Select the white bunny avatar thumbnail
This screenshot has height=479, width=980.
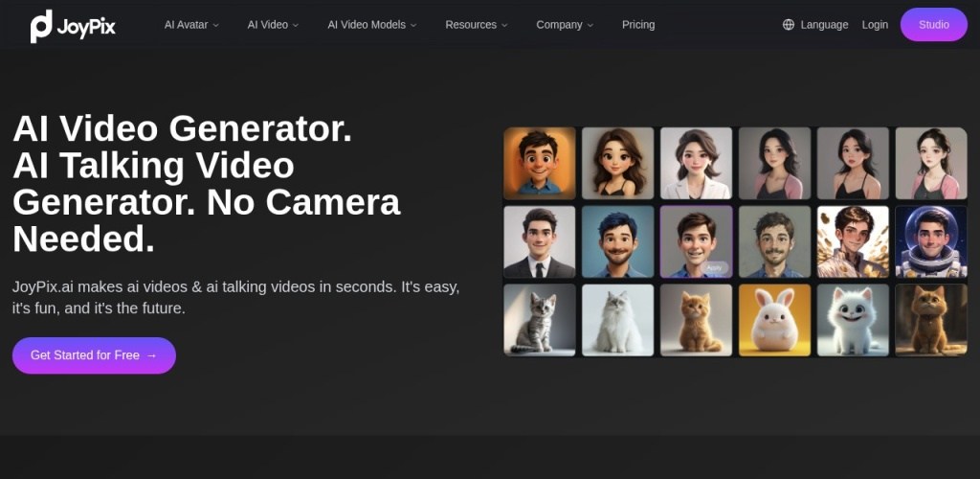click(x=774, y=320)
